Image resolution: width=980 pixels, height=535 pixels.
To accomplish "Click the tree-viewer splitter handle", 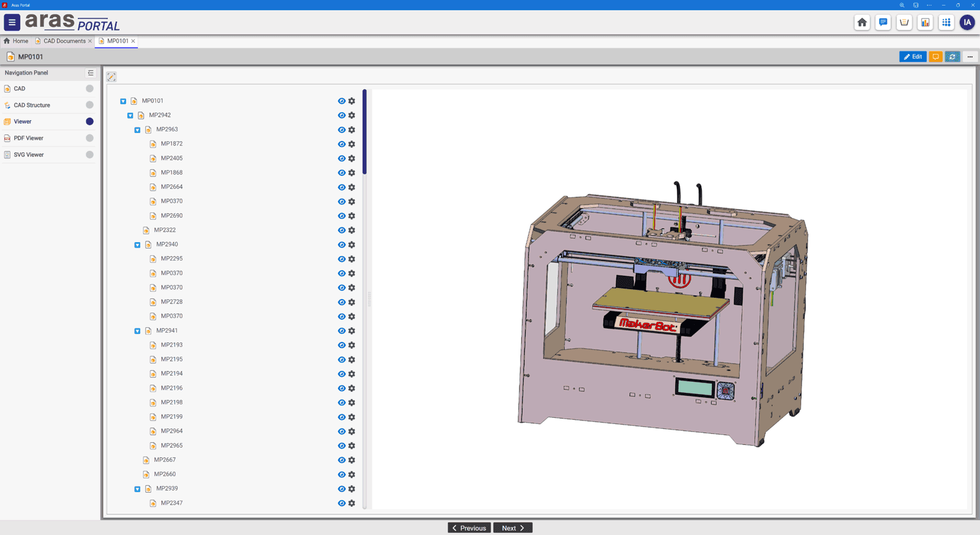I will click(369, 300).
